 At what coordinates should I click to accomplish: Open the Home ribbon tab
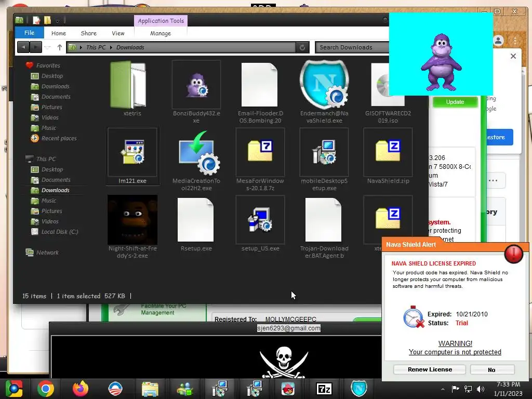pos(58,33)
